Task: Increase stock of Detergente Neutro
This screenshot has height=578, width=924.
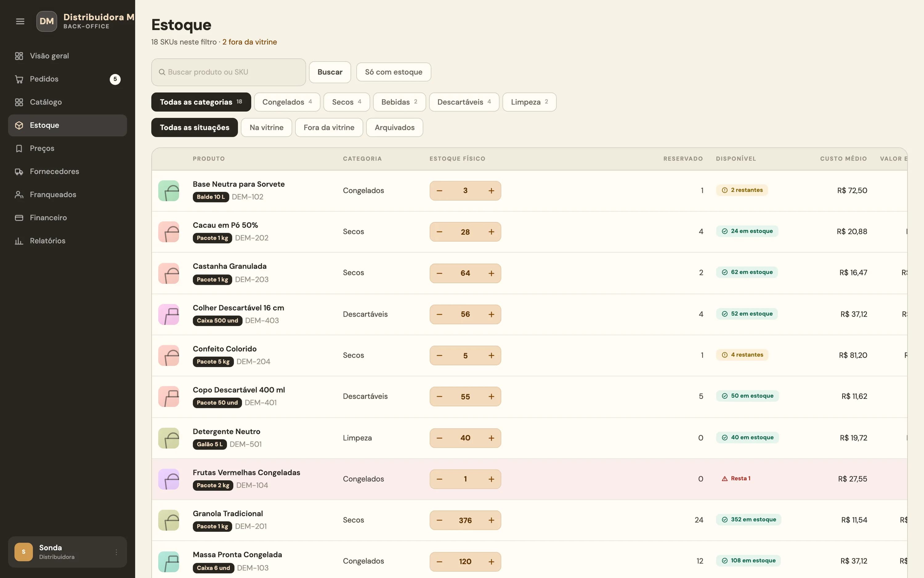Action: coord(491,438)
